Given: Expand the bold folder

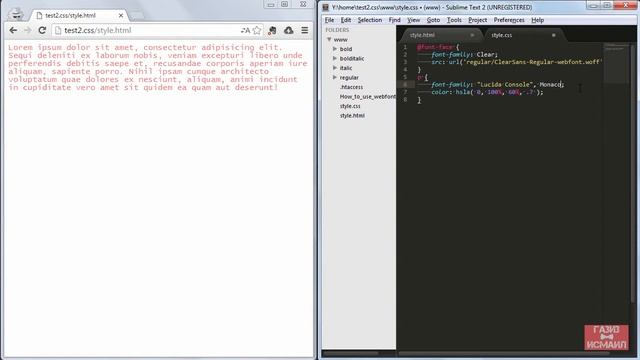Looking at the screenshot, I should coord(335,49).
